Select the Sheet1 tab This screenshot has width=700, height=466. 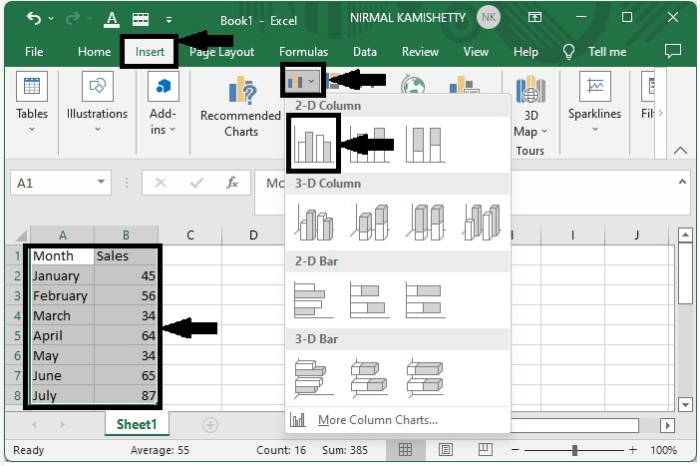coord(137,424)
